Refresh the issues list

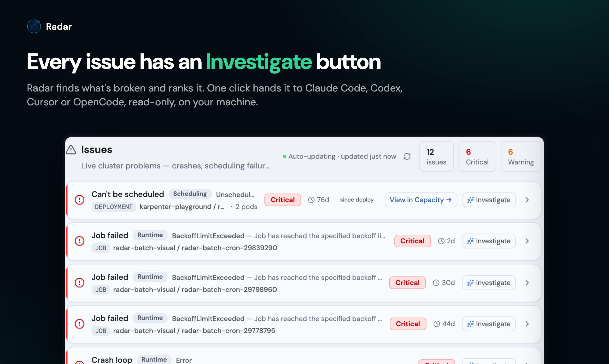pos(407,156)
